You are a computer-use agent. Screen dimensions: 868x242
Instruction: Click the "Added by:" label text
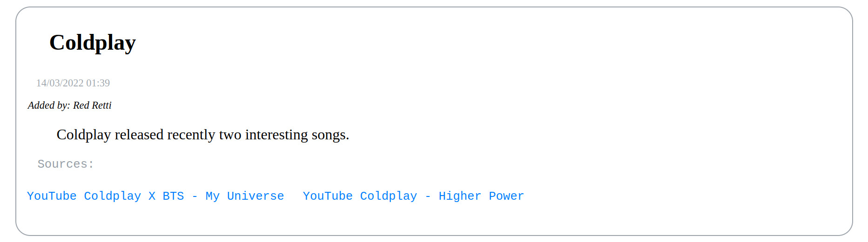pyautogui.click(x=49, y=105)
